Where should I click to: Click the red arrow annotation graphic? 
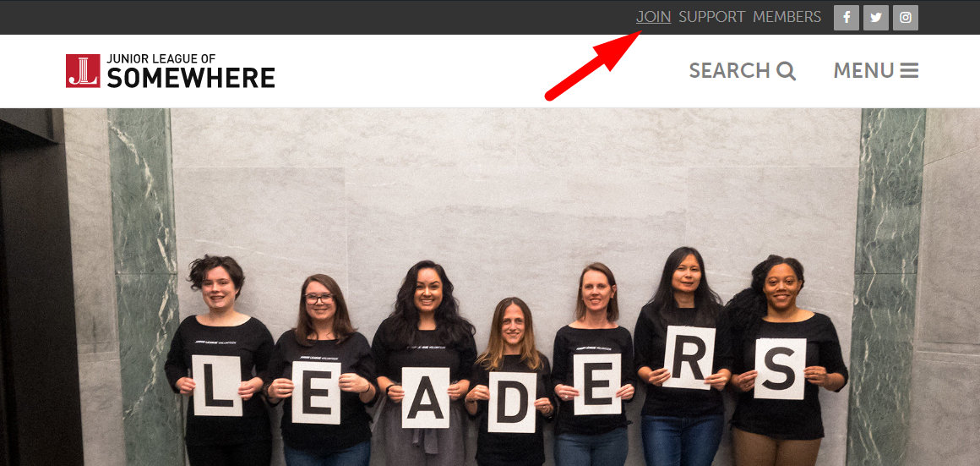(594, 66)
